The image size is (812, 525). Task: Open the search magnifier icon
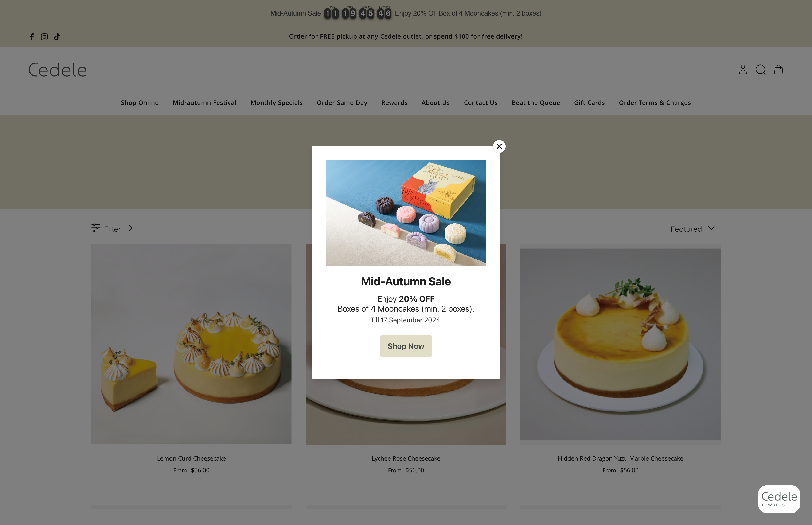pyautogui.click(x=761, y=70)
